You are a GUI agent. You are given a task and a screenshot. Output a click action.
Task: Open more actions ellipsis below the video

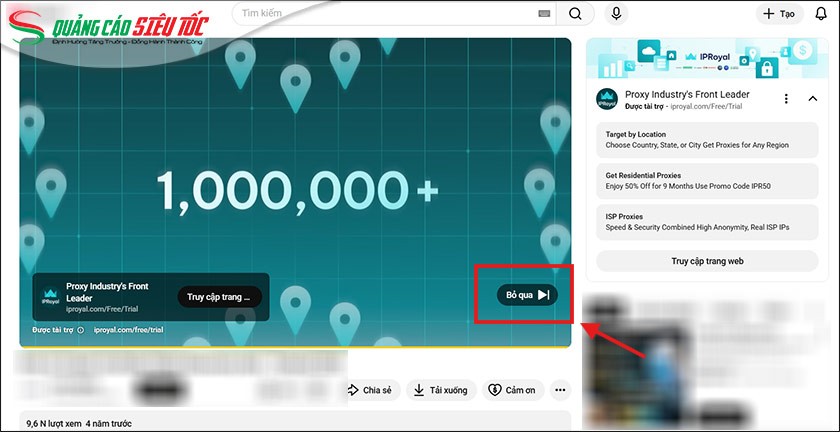coord(560,390)
